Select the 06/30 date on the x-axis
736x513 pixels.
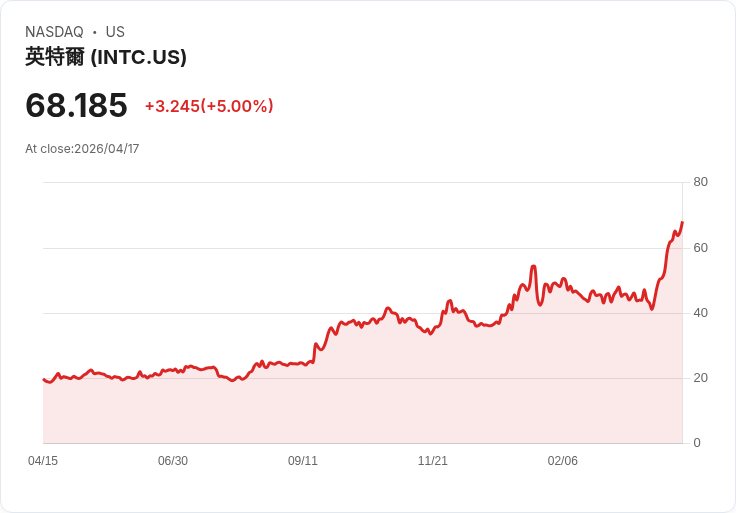click(x=173, y=461)
